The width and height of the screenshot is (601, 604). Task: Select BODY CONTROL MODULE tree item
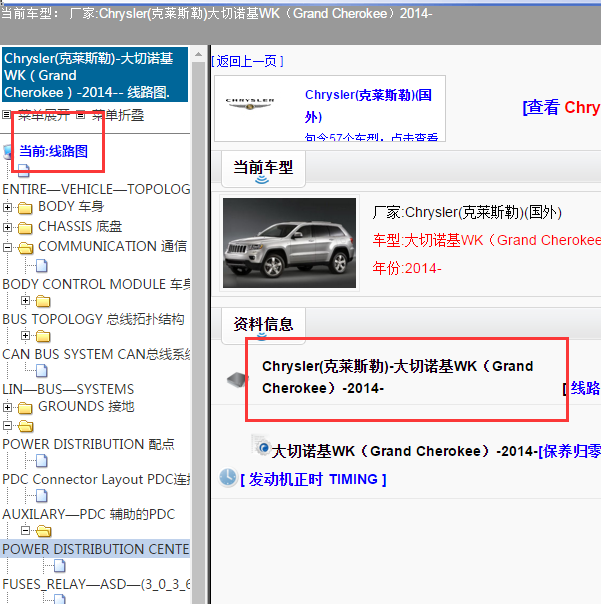pos(96,284)
